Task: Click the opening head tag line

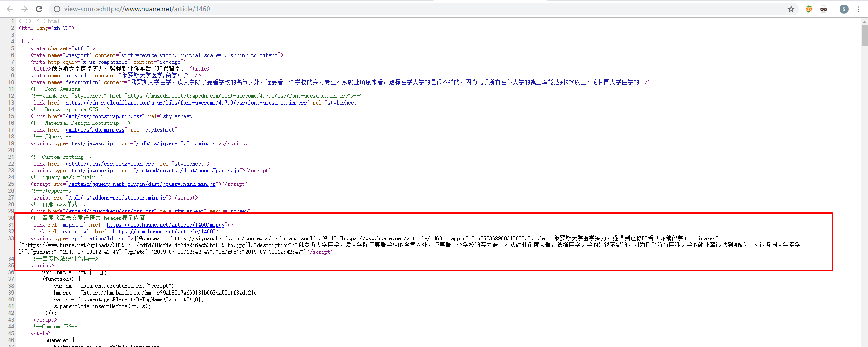Action: pyautogui.click(x=28, y=42)
